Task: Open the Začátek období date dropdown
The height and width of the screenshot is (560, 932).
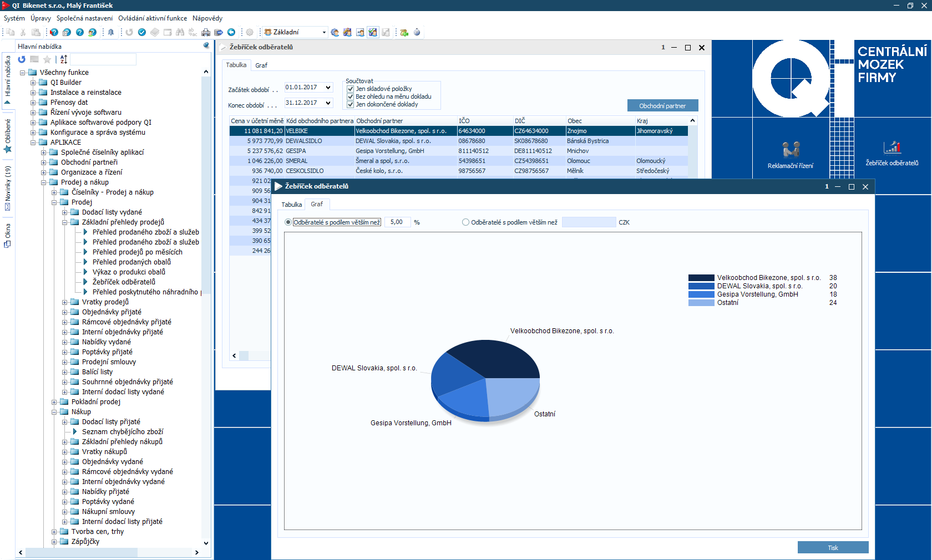Action: [x=328, y=88]
